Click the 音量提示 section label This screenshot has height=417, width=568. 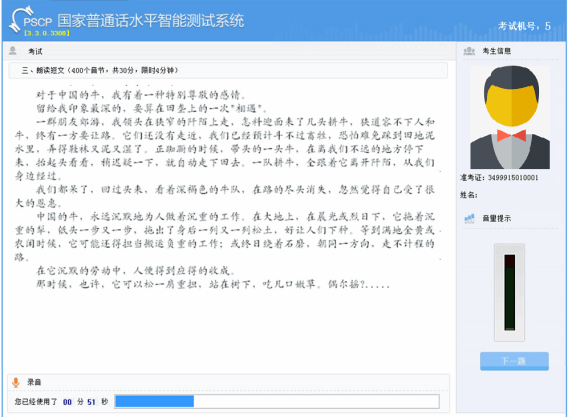(497, 218)
